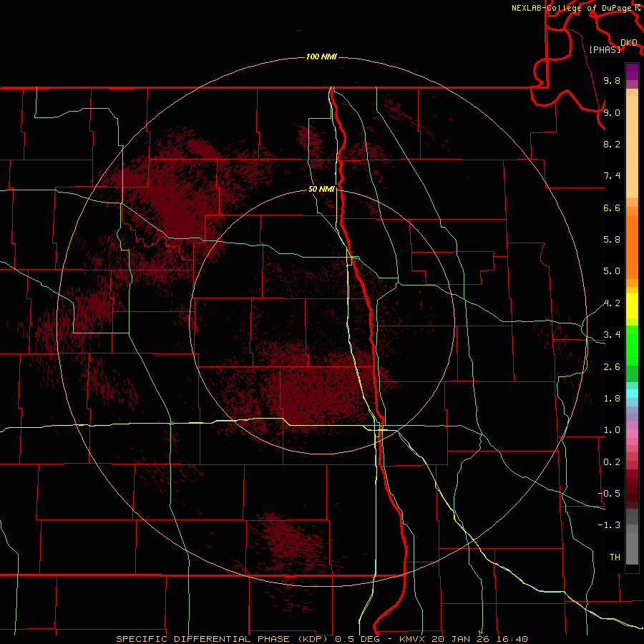Select the -1.3 scale value
The width and height of the screenshot is (644, 644).
click(609, 525)
